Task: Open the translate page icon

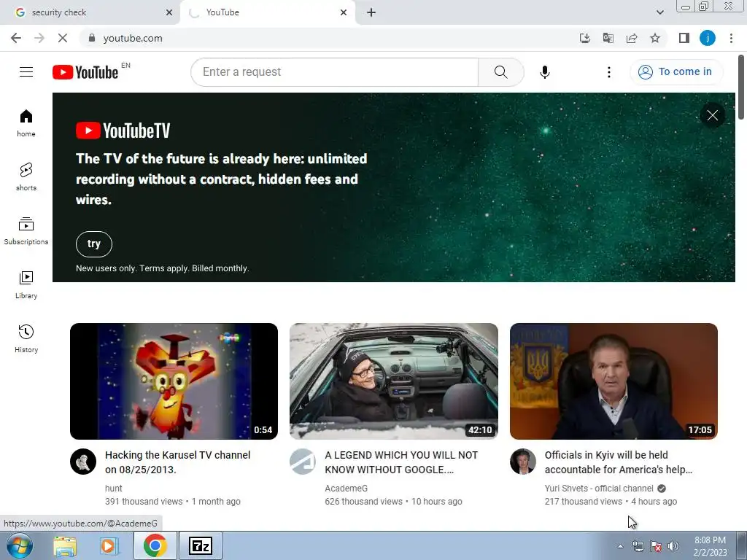Action: pyautogui.click(x=608, y=38)
